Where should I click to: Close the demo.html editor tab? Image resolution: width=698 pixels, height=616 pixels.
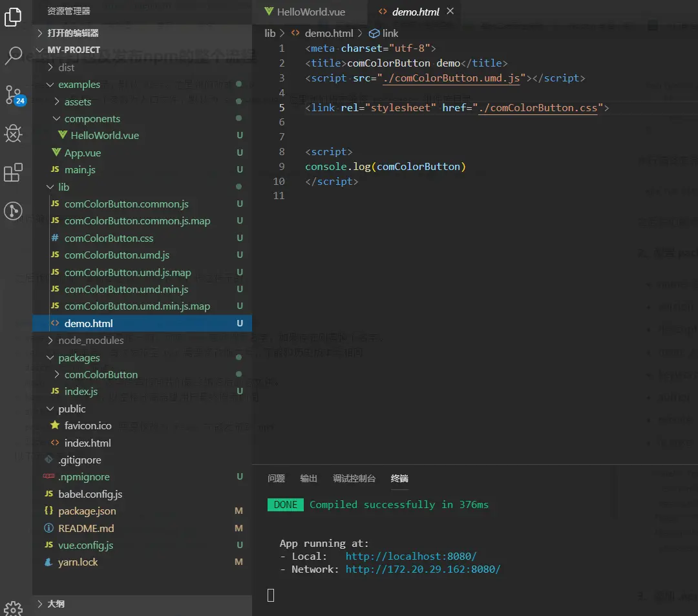(450, 11)
